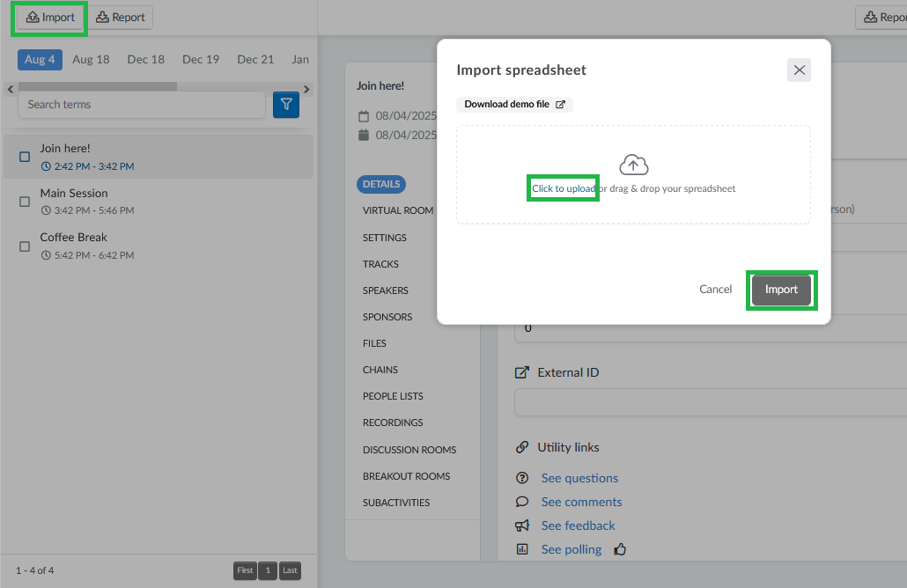Image resolution: width=907 pixels, height=588 pixels.
Task: Click the See questions link
Action: pyautogui.click(x=579, y=478)
